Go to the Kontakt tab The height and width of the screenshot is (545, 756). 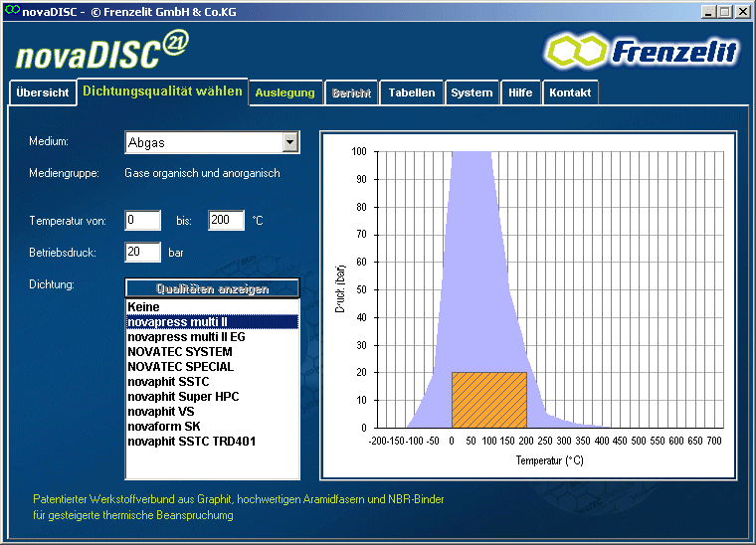coord(570,93)
